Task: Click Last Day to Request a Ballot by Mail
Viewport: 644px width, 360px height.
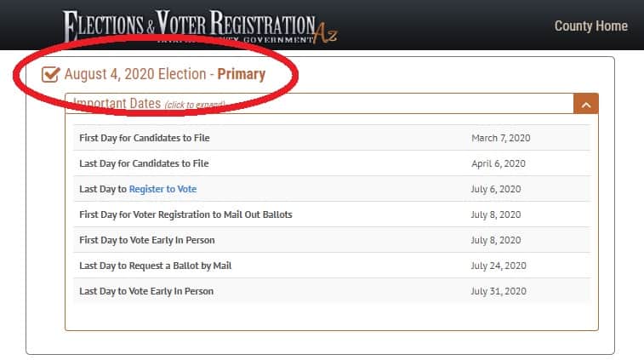Action: (x=332, y=266)
